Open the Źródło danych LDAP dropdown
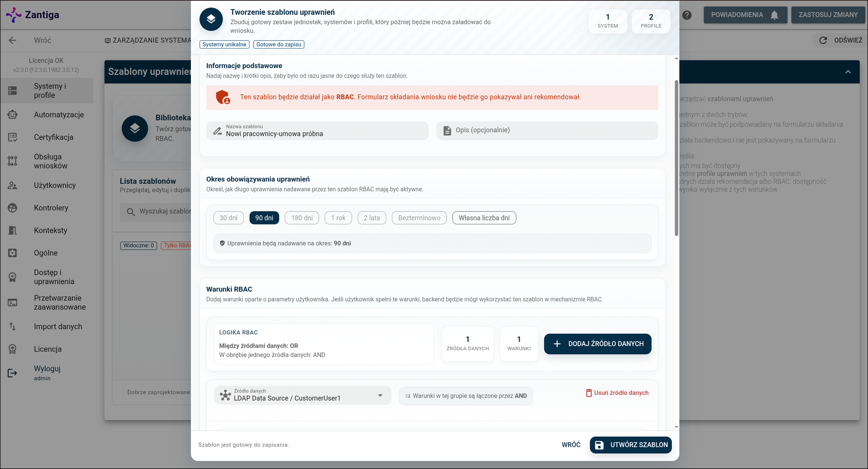 [x=303, y=395]
